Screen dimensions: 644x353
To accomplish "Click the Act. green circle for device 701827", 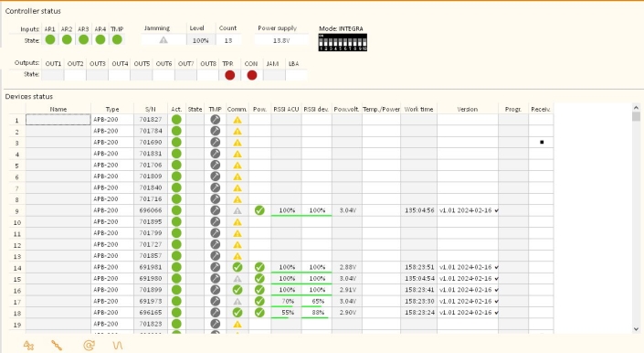I will click(176, 120).
